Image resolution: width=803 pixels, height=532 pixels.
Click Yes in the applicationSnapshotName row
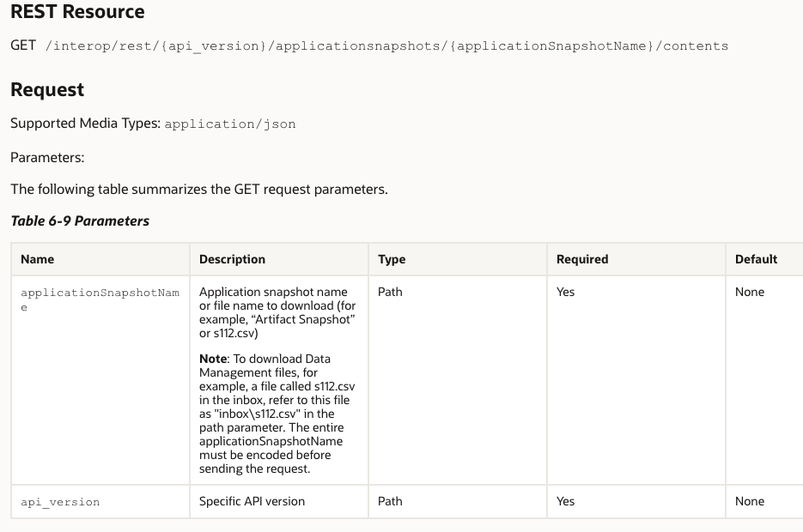pos(565,292)
